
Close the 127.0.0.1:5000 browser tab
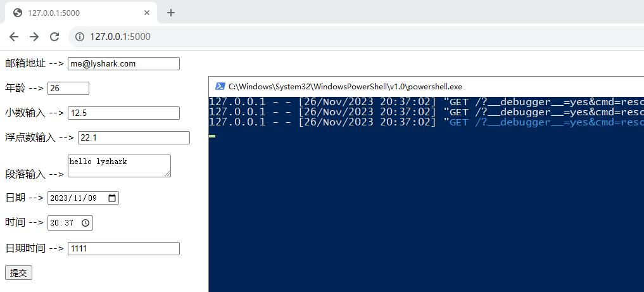147,13
